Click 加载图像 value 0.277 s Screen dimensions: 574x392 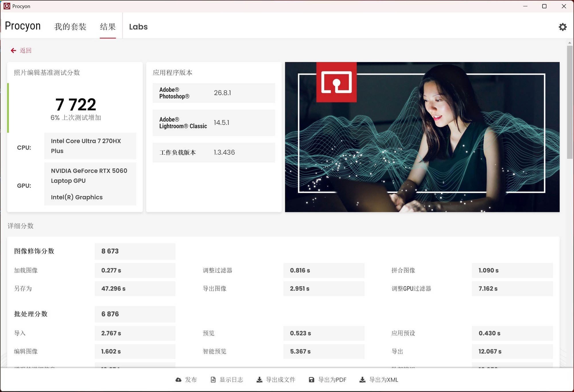135,270
